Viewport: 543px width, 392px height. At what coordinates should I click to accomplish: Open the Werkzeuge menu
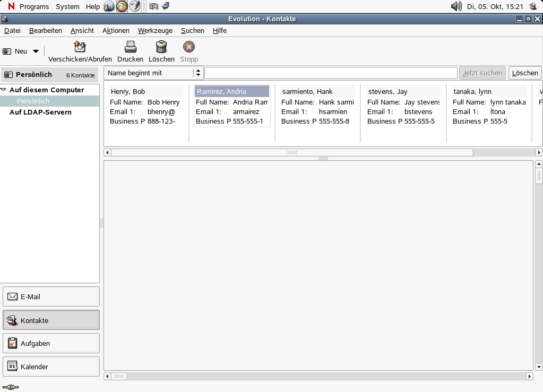click(155, 30)
